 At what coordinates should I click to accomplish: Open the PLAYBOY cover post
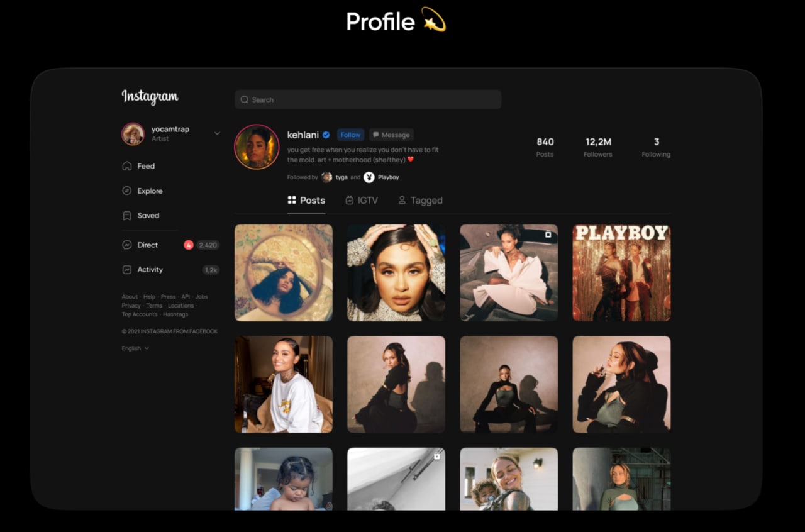pos(621,273)
